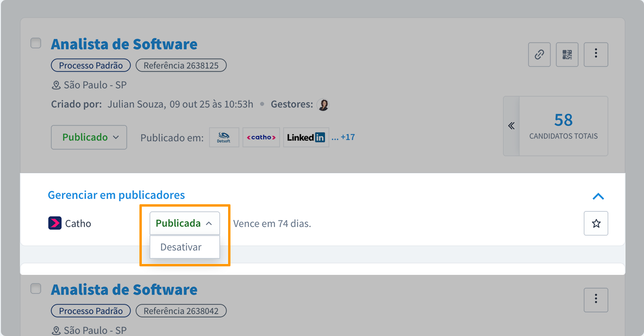The image size is (644, 336).
Task: Open the green Publicado status dropdown
Action: click(89, 137)
